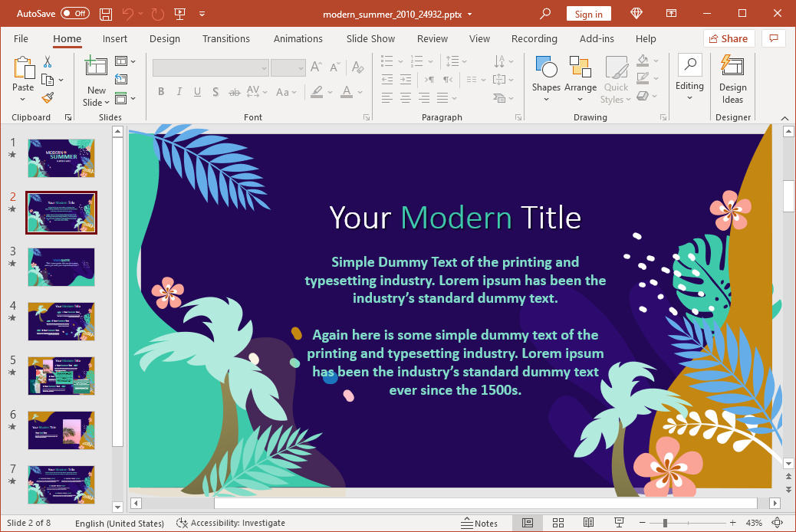The height and width of the screenshot is (532, 796).
Task: Click the zoom slider handle
Action: (665, 523)
